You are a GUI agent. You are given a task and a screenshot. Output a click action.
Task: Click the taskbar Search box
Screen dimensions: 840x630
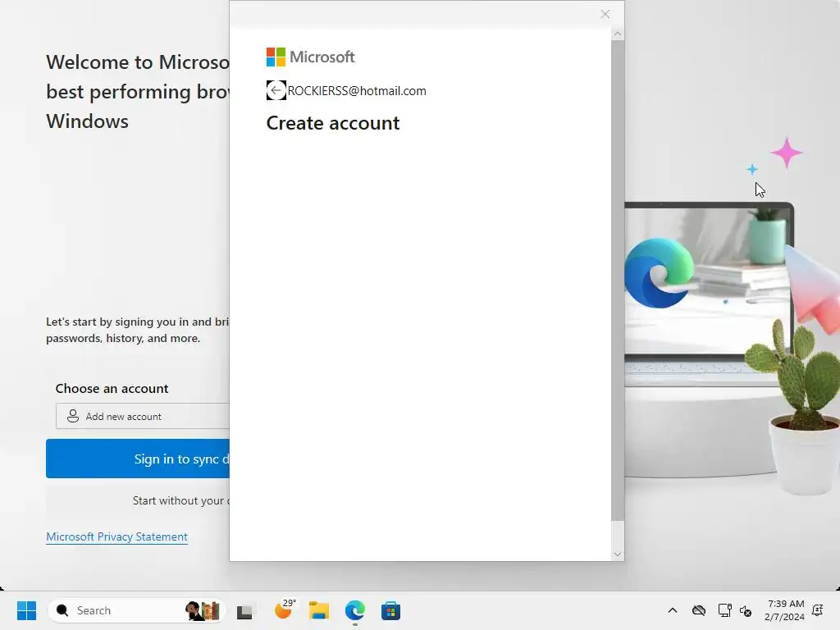[x=136, y=610]
